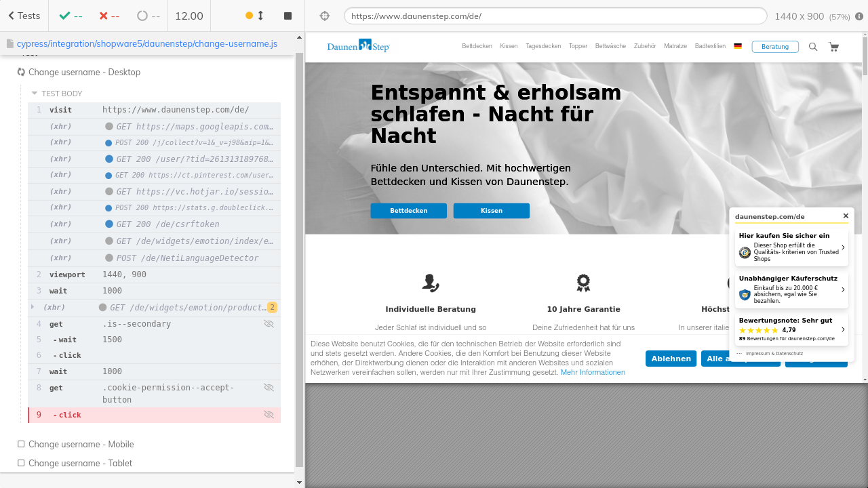This screenshot has width=868, height=488.
Task: Open the selector playground crosshair icon
Action: [324, 16]
